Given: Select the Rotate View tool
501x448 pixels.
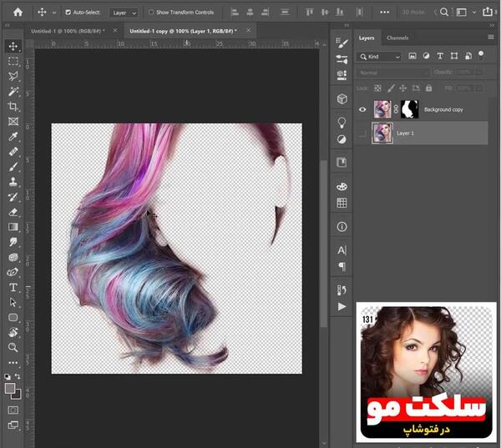Looking at the screenshot, I should click(x=13, y=332).
